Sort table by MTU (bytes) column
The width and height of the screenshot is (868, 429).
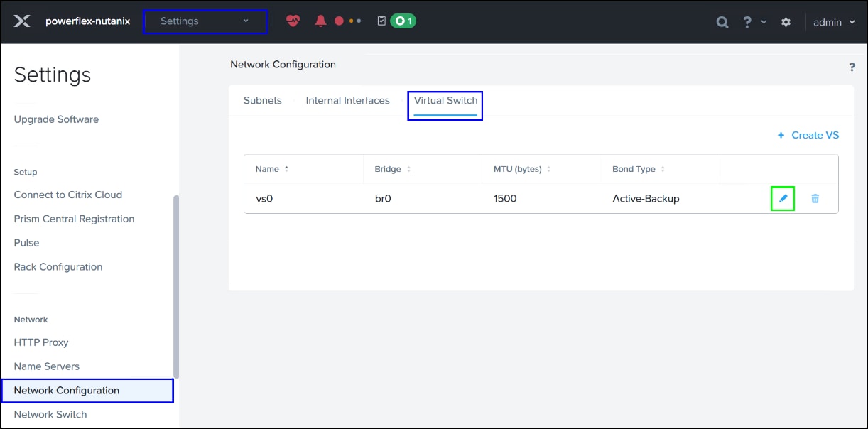[x=523, y=169]
